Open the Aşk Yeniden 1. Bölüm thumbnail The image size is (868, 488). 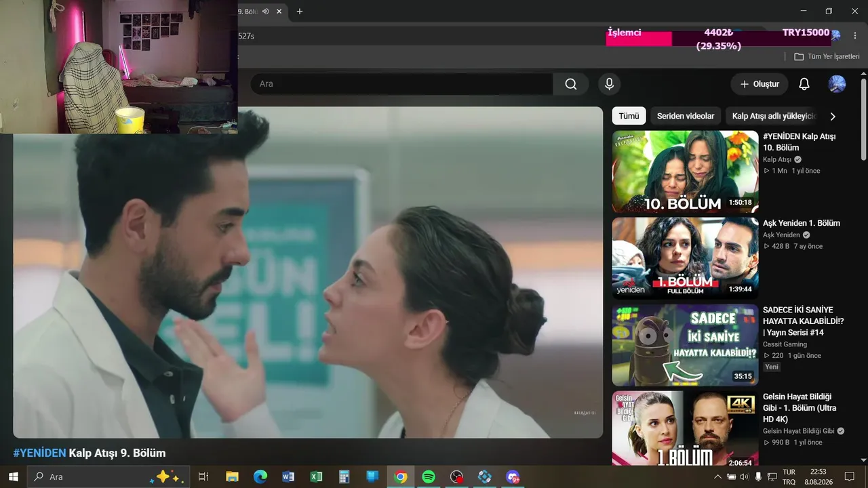tap(685, 258)
